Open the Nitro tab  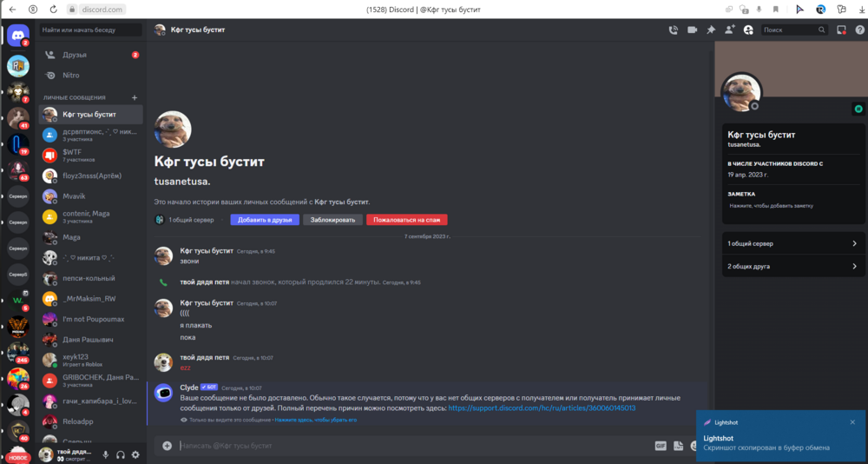(91, 76)
